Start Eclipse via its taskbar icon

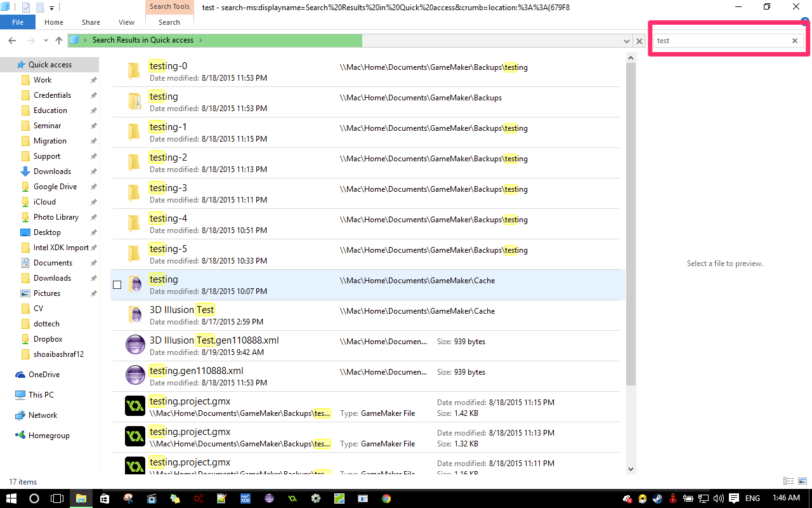tap(268, 498)
